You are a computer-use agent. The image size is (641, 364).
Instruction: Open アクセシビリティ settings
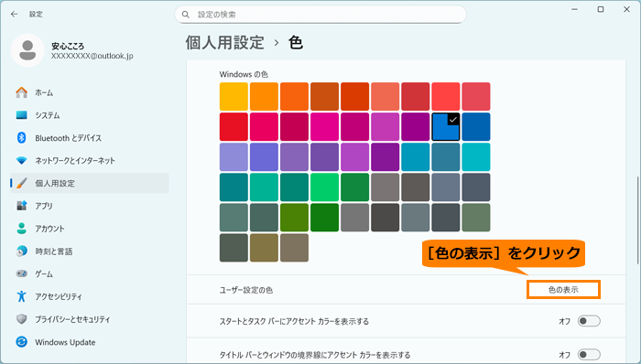tap(89, 296)
